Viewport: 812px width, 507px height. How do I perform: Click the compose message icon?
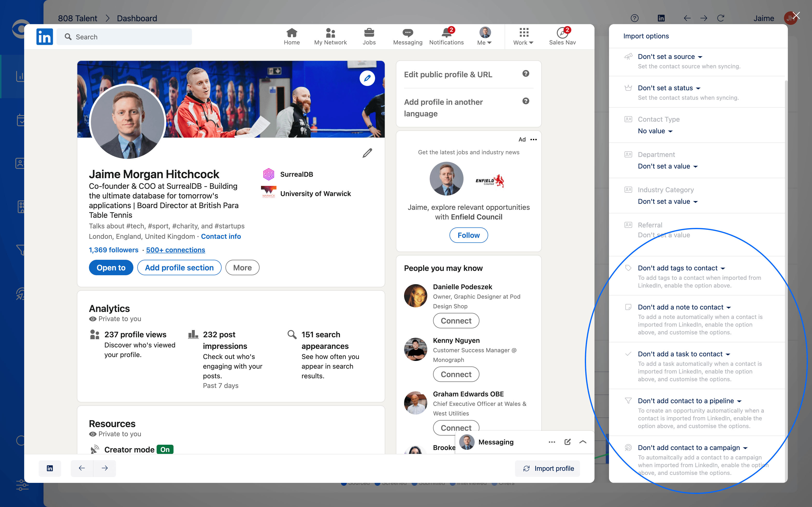point(567,442)
